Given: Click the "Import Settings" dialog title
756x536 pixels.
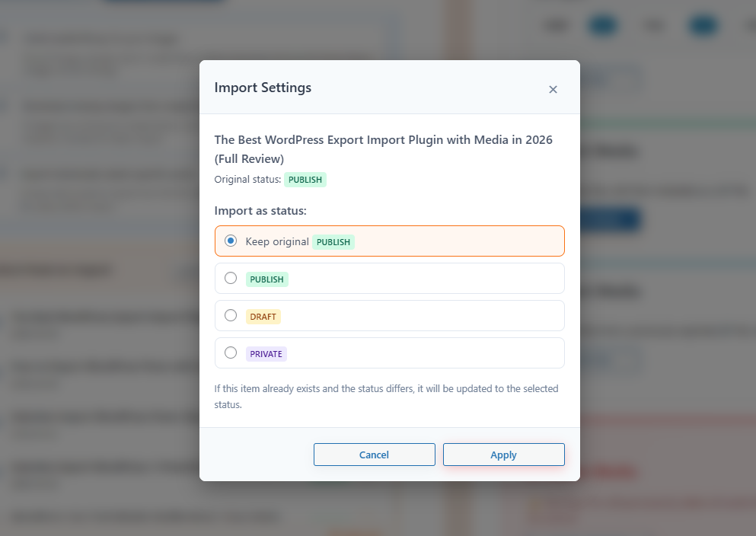Looking at the screenshot, I should (x=263, y=88).
